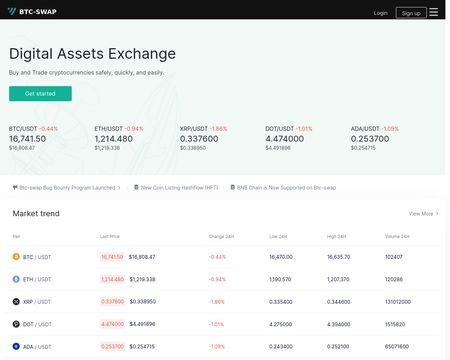The width and height of the screenshot is (450, 360).
Task: Click the Bitcoin coin icon
Action: coord(16,257)
